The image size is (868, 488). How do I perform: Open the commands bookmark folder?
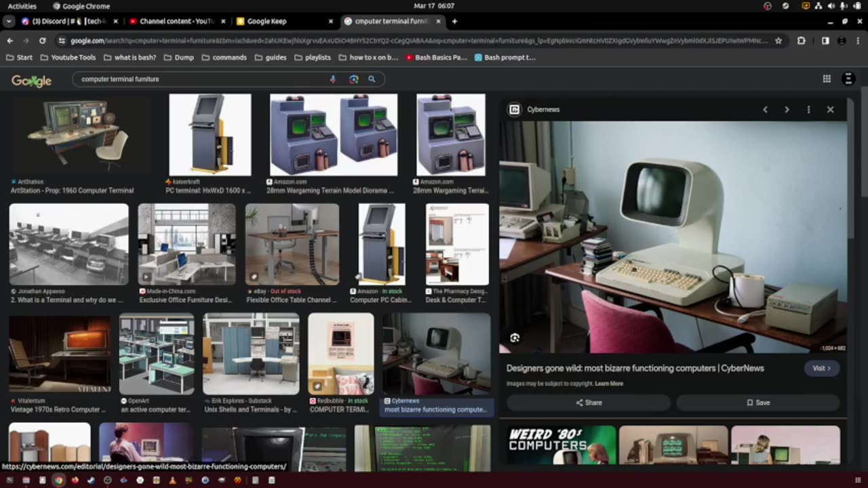(x=224, y=58)
